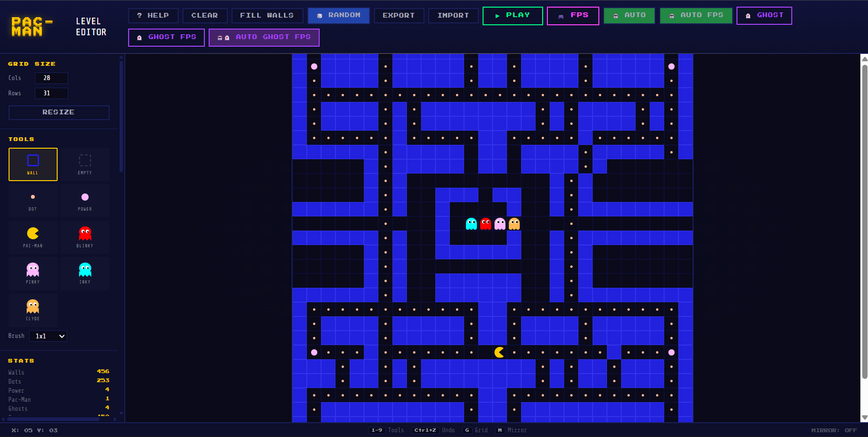Viewport: 868px width, 437px height.
Task: Toggle the Auto mode button
Action: tap(629, 15)
